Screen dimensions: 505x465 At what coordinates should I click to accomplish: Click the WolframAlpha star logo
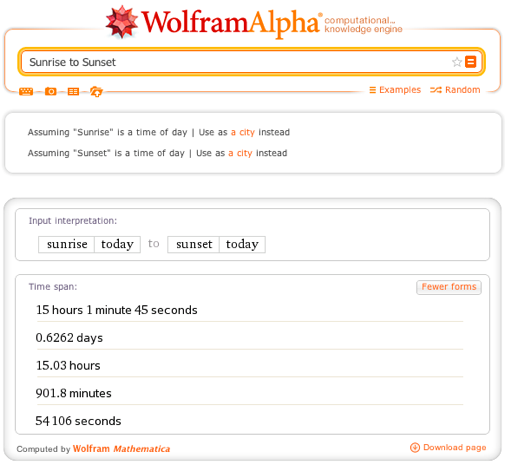click(x=122, y=22)
